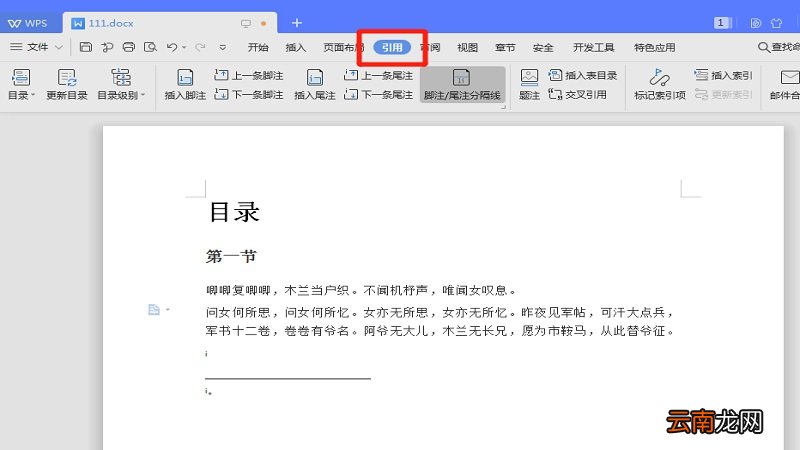Viewport: 800px width, 450px height.
Task: Go to 下一条尾注
Action: point(378,94)
